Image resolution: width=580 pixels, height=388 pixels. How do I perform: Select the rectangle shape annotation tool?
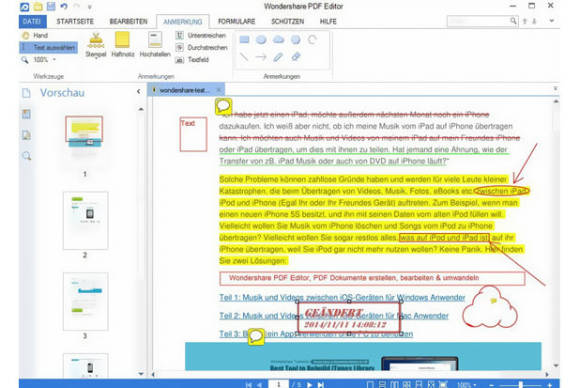pyautogui.click(x=244, y=40)
